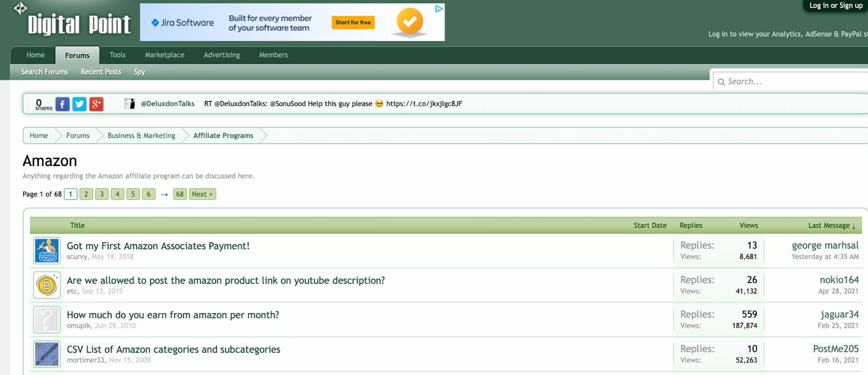Go to Forums breadcrumb
868x375 pixels.
(78, 136)
